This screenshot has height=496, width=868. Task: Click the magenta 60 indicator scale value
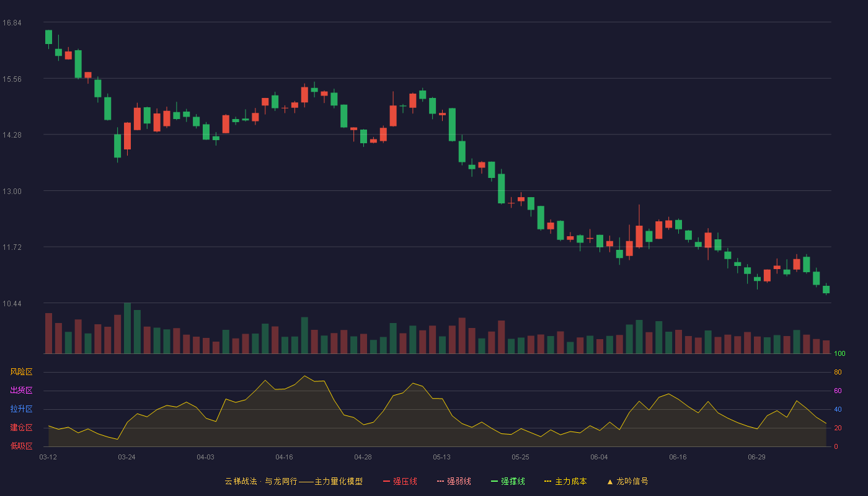pos(838,391)
